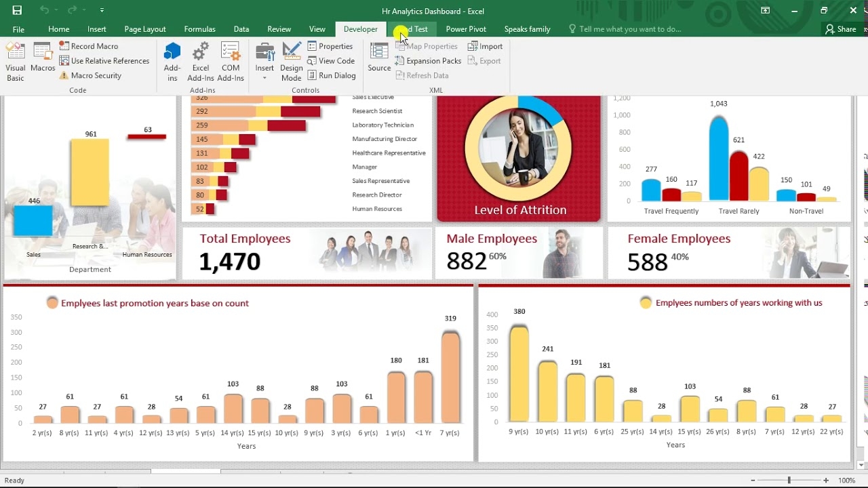Click the blue Add-ins icon

point(172,61)
